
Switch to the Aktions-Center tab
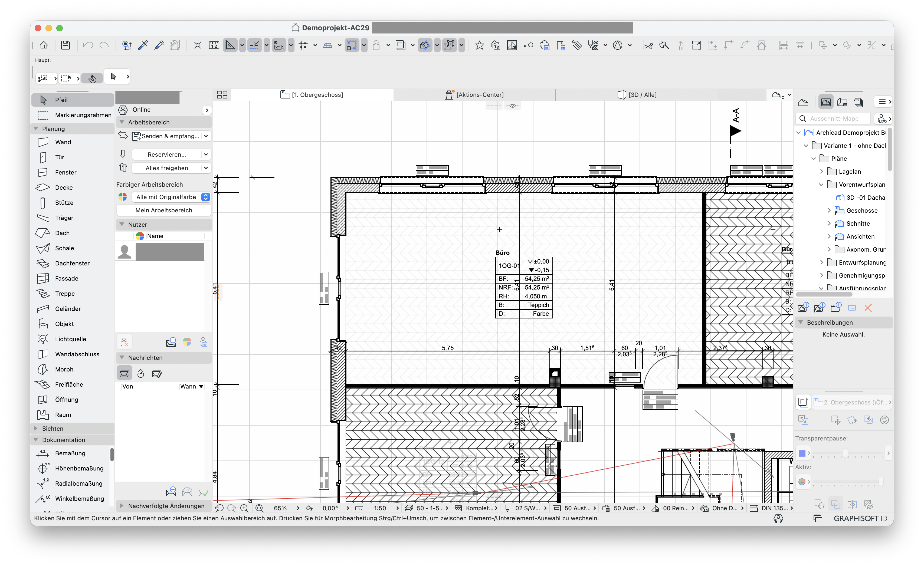click(474, 95)
